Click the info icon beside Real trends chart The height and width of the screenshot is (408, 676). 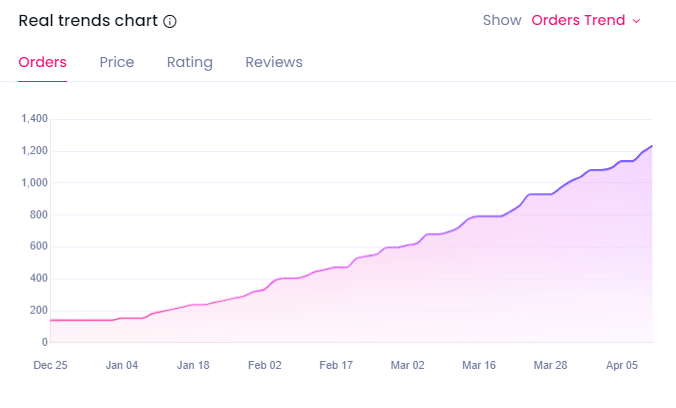click(x=170, y=21)
